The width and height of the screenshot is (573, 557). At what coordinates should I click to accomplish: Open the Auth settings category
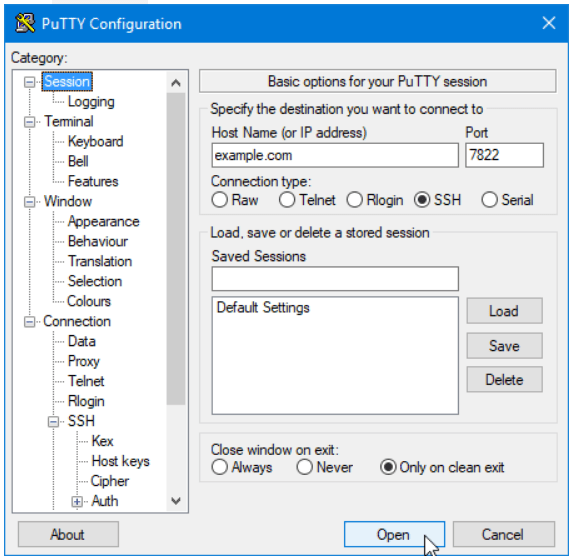point(105,501)
